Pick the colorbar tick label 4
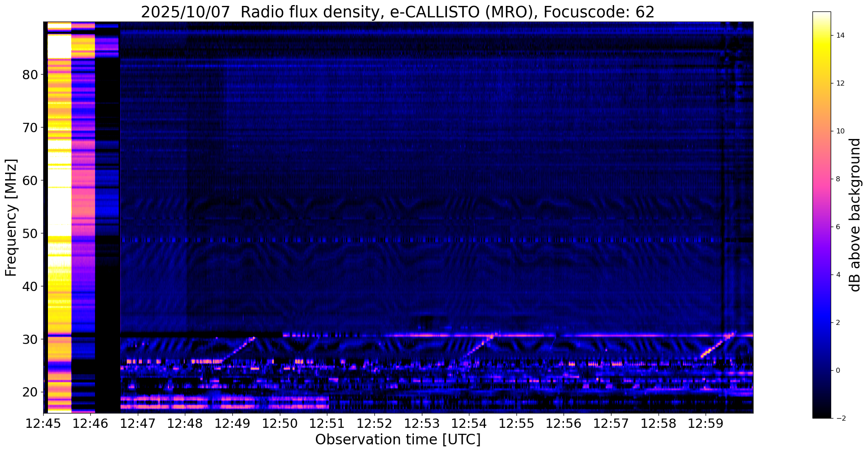The image size is (868, 452). 837,275
